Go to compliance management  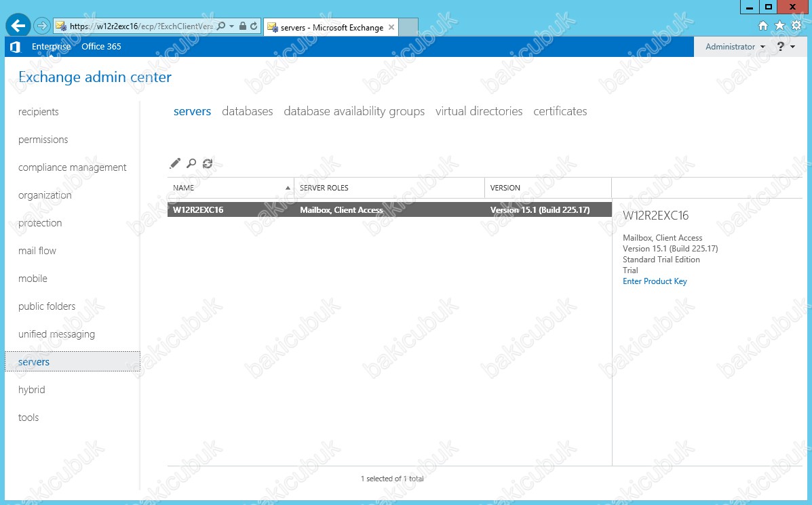[x=72, y=167]
